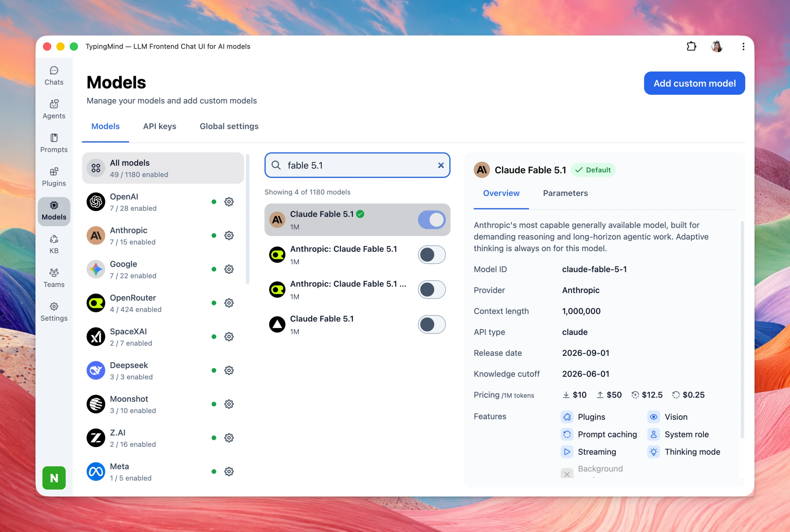Go to Agents in the sidebar

click(54, 109)
